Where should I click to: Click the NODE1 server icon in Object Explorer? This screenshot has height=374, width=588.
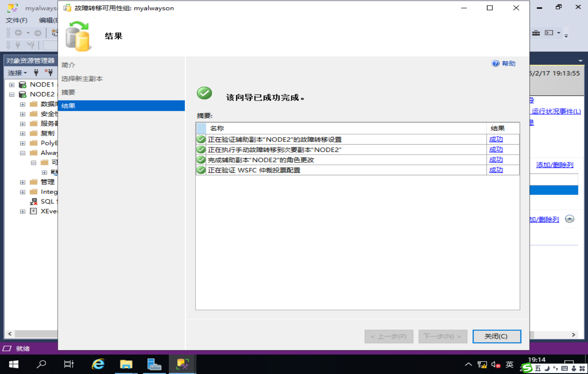coord(23,84)
